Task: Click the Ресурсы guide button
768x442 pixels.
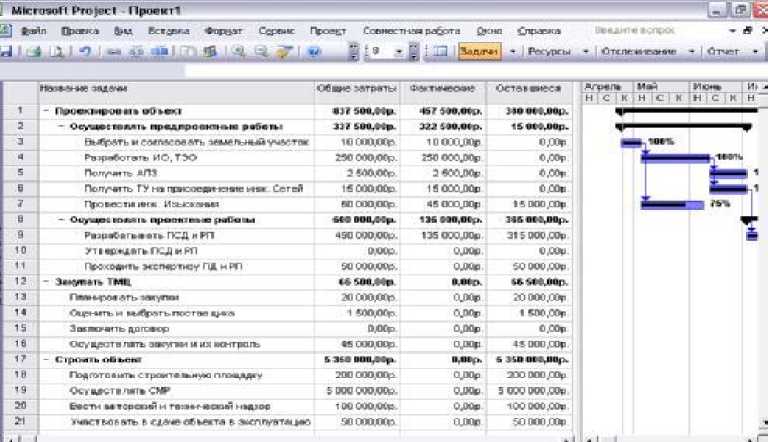Action: [x=549, y=51]
